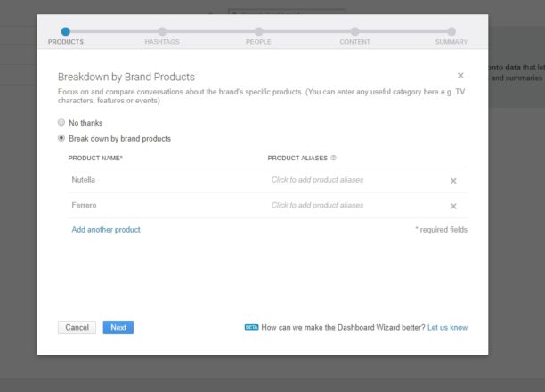
Task: Add product aliases for Nutella
Action: (x=318, y=180)
